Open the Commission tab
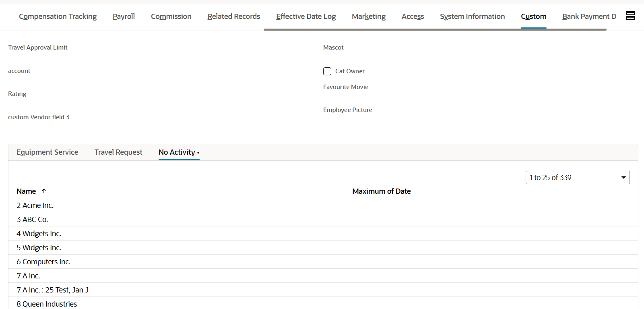The image size is (644, 309). (x=171, y=17)
